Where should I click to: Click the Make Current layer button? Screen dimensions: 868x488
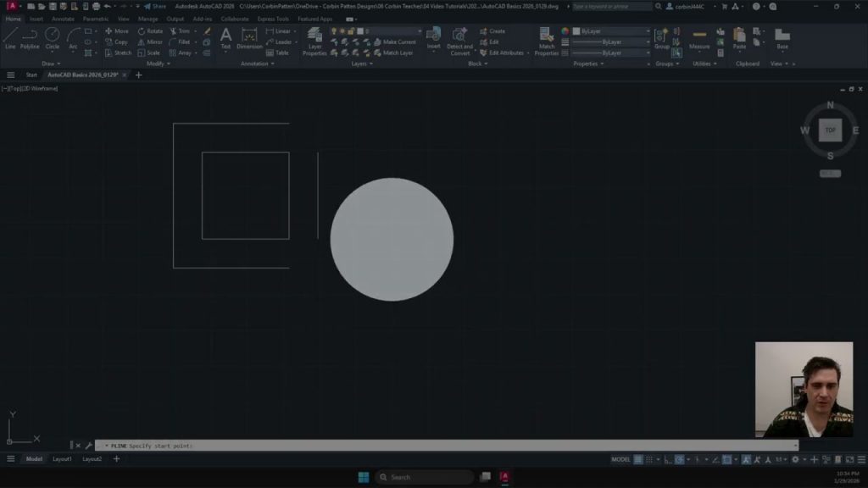[x=398, y=42]
